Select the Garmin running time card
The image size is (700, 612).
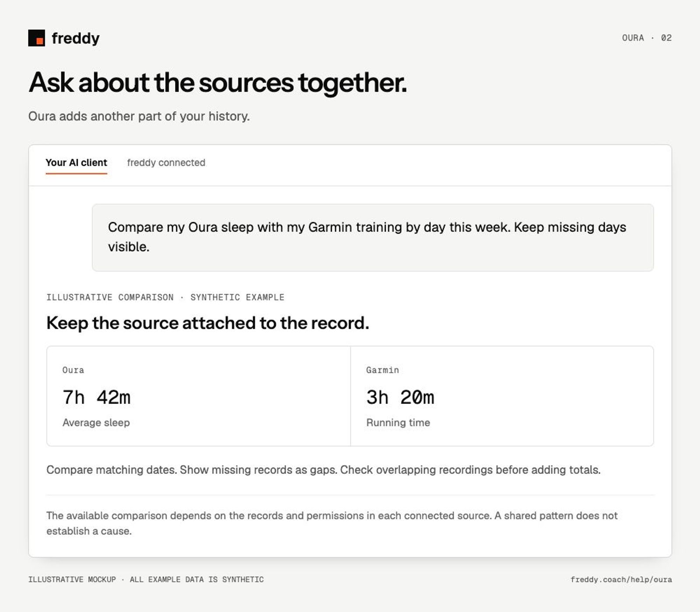coord(502,396)
